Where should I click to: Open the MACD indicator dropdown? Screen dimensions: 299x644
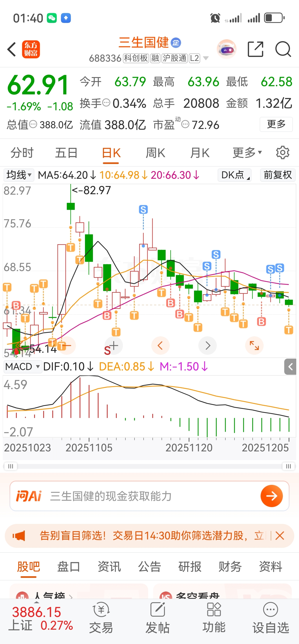[x=23, y=367]
